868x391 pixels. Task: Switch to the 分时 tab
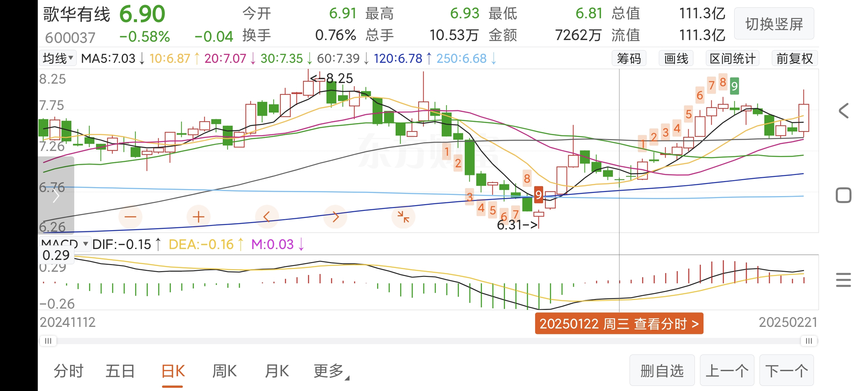pyautogui.click(x=69, y=371)
